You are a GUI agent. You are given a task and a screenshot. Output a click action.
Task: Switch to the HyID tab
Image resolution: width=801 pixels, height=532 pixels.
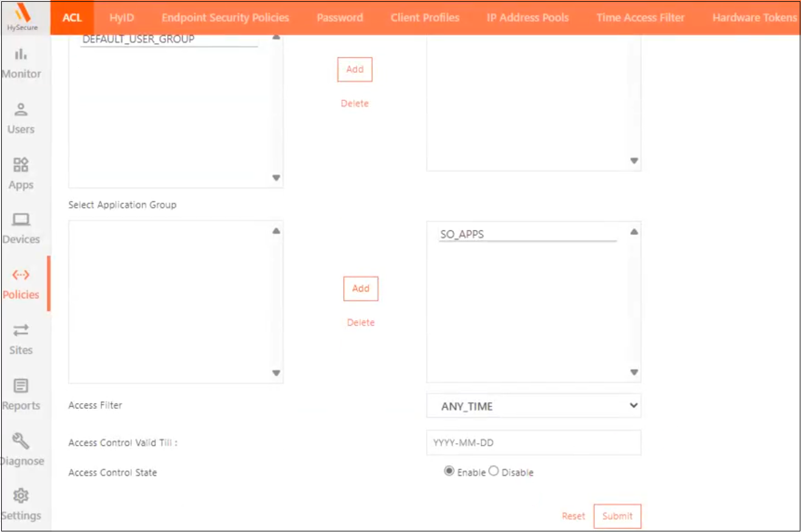(x=122, y=18)
